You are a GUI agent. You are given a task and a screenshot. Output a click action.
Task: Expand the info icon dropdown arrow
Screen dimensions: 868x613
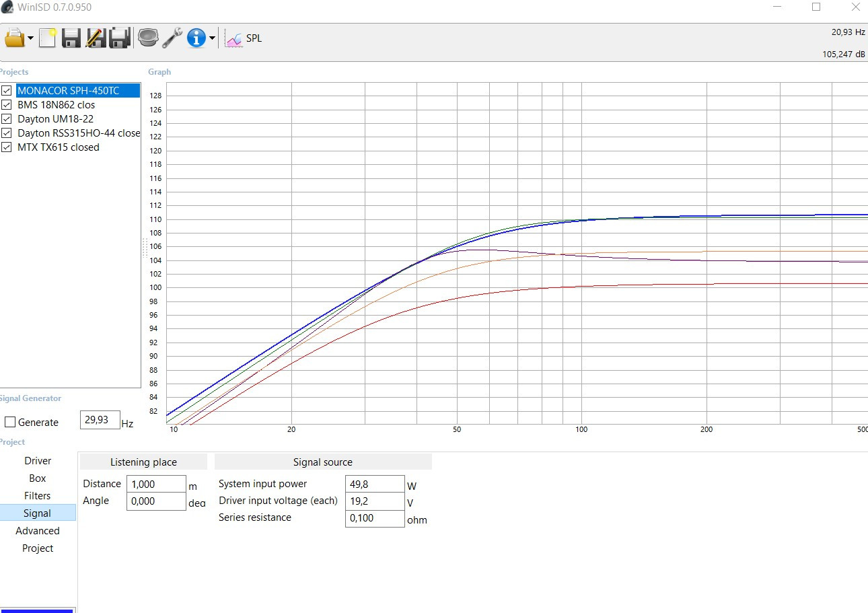click(x=213, y=38)
